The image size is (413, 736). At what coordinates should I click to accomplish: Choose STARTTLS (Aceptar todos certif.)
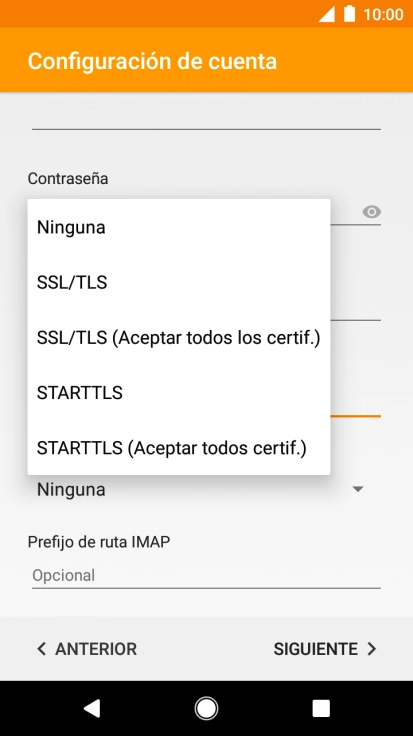[x=179, y=448]
